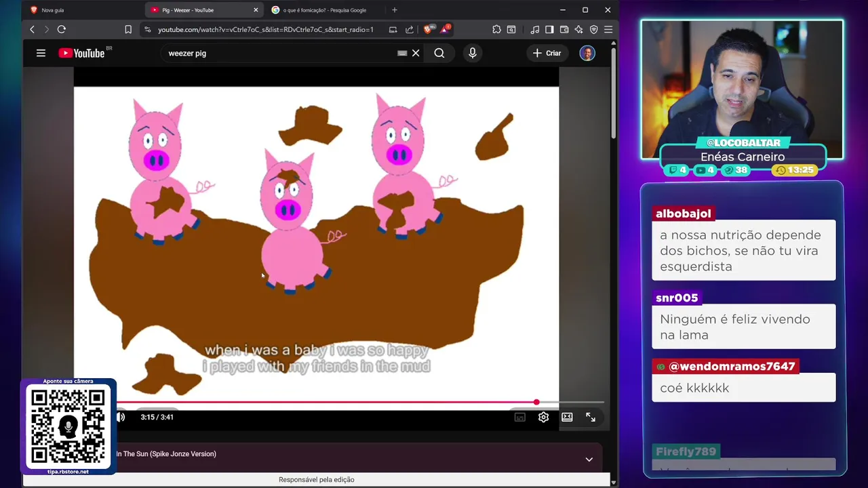Click 'Responsável pela edição' caption
This screenshot has height=488, width=868.
(317, 480)
